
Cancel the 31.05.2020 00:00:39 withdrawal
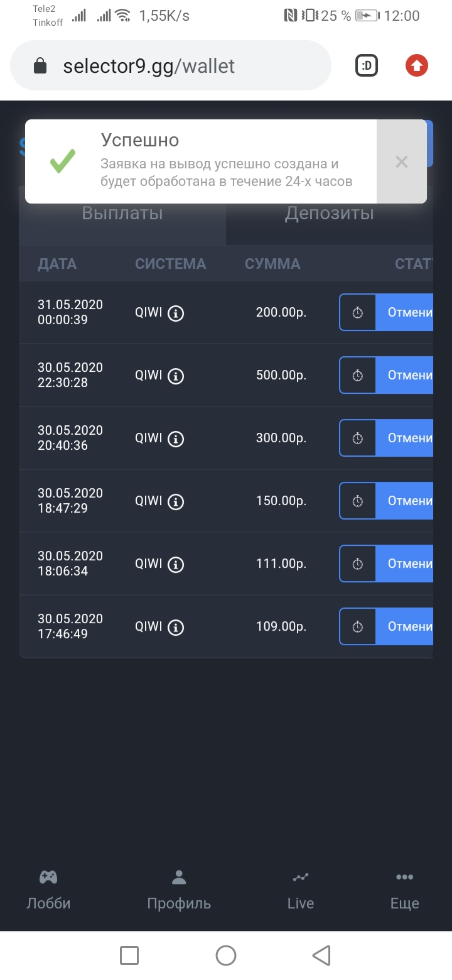click(404, 312)
